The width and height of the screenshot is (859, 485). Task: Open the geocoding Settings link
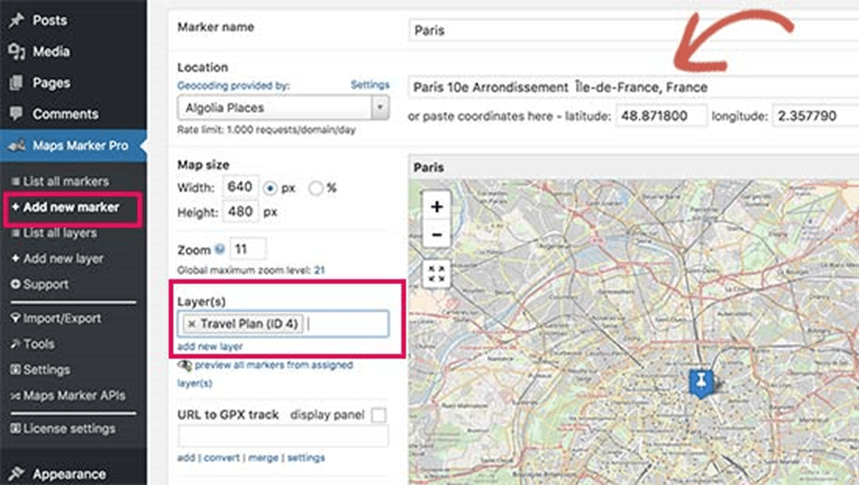click(370, 85)
